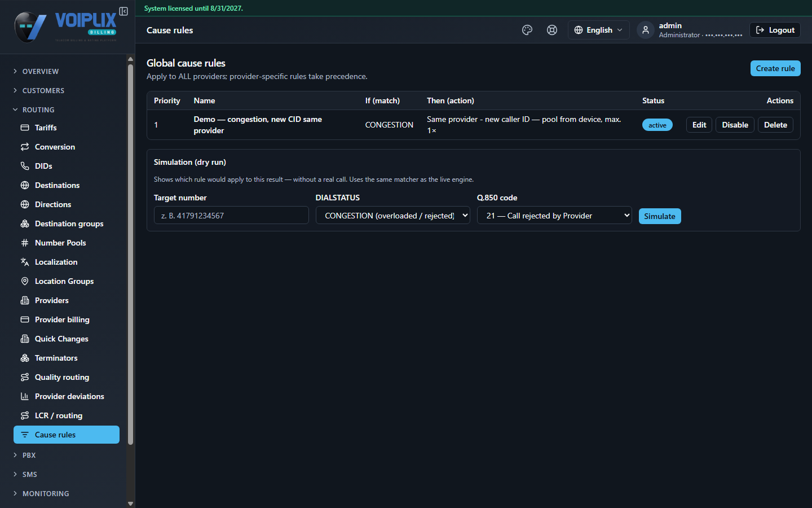Open Location Groups in the sidebar
The image size is (812, 508).
click(67, 281)
